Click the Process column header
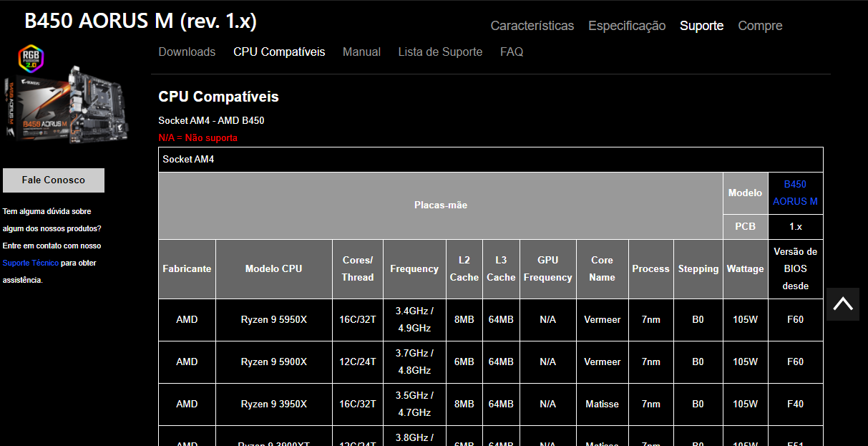Screen dimensions: 868x446 pos(651,269)
